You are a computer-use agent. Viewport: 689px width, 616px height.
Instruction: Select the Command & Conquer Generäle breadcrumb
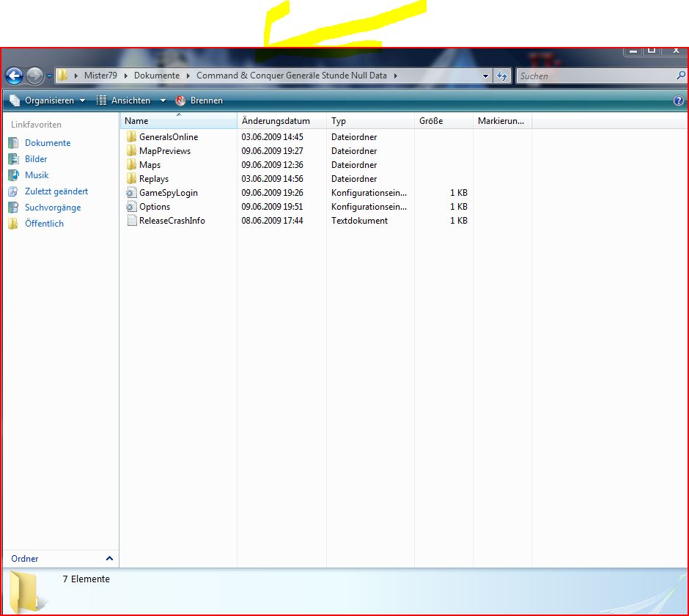[291, 76]
